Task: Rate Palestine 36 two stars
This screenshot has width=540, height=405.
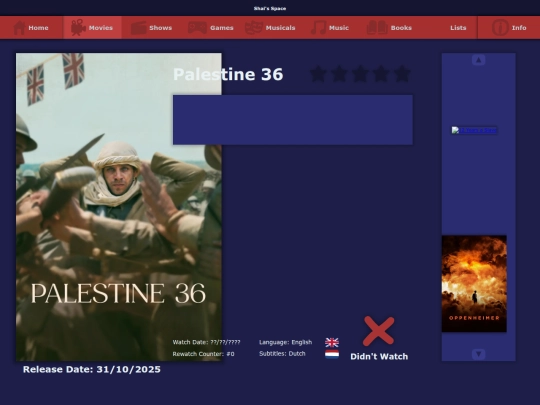Action: pos(339,74)
